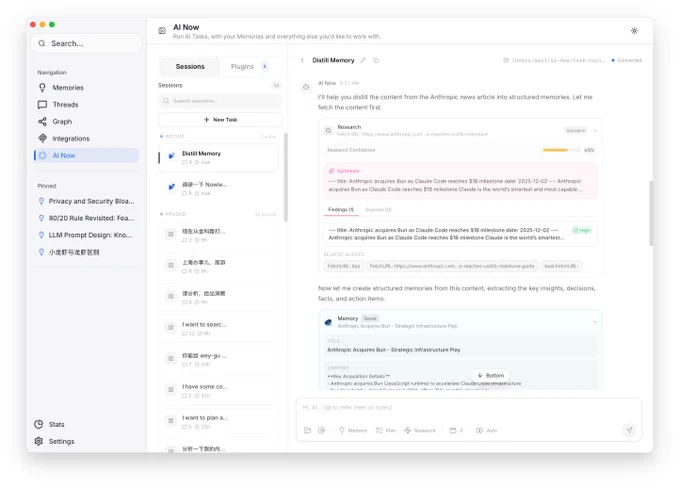The width and height of the screenshot is (680, 488).
Task: Open the pinned 'Privacy and Security Bloa...' memory
Action: click(x=87, y=201)
